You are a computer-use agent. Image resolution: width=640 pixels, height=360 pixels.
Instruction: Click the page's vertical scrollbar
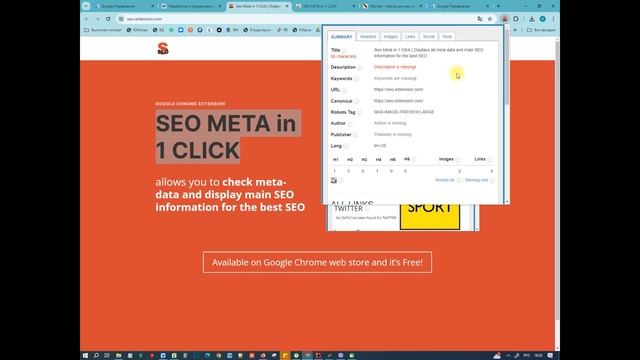tap(557, 180)
